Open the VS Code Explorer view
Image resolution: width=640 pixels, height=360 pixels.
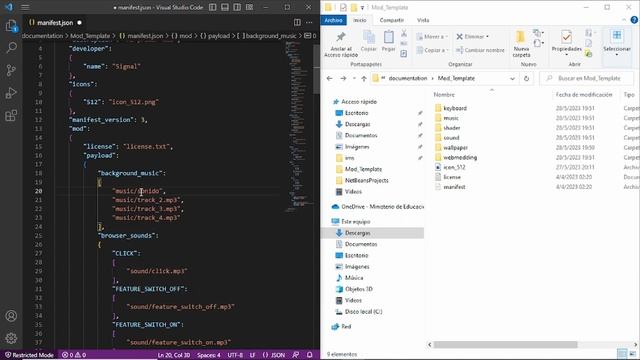[11, 26]
